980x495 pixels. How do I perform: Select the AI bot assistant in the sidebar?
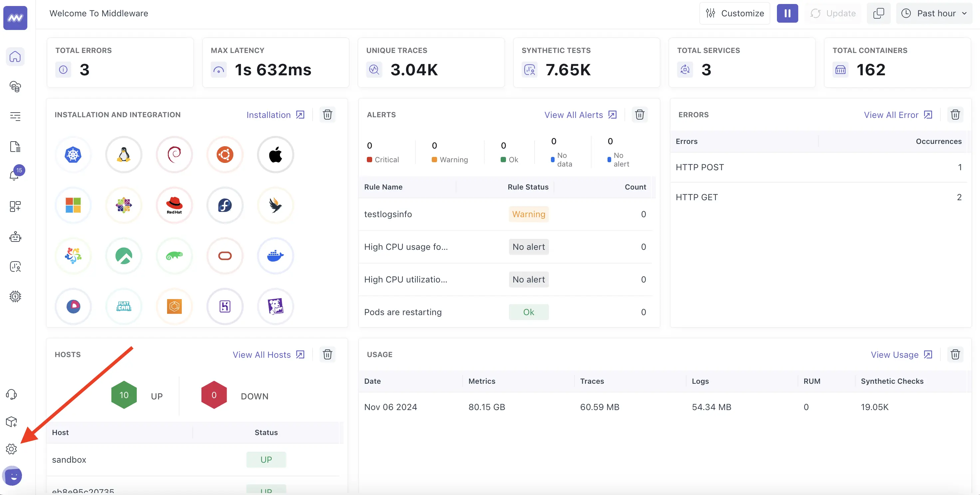[15, 237]
